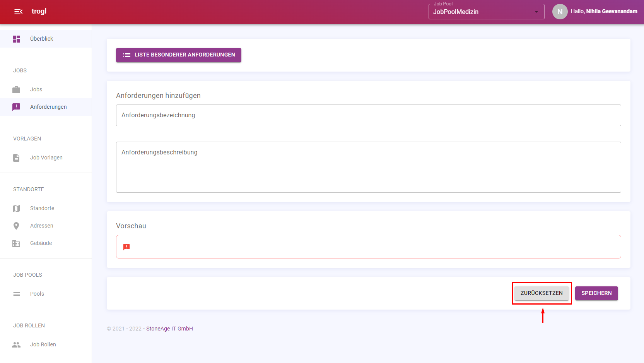Click the trogl logo text
Image resolution: width=644 pixels, height=363 pixels.
[39, 11]
